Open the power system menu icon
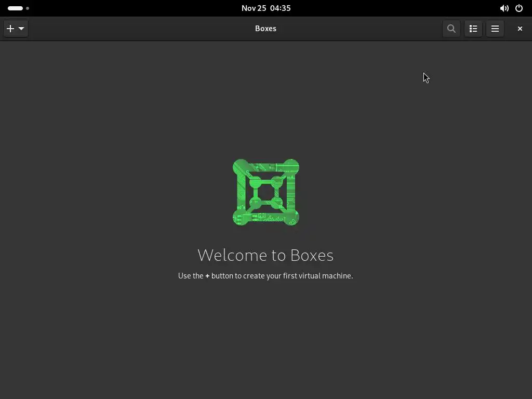532x399 pixels. pos(519,8)
